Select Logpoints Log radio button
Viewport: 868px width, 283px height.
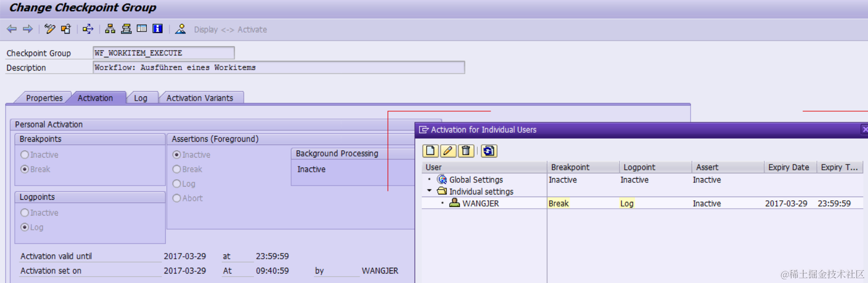pyautogui.click(x=25, y=227)
